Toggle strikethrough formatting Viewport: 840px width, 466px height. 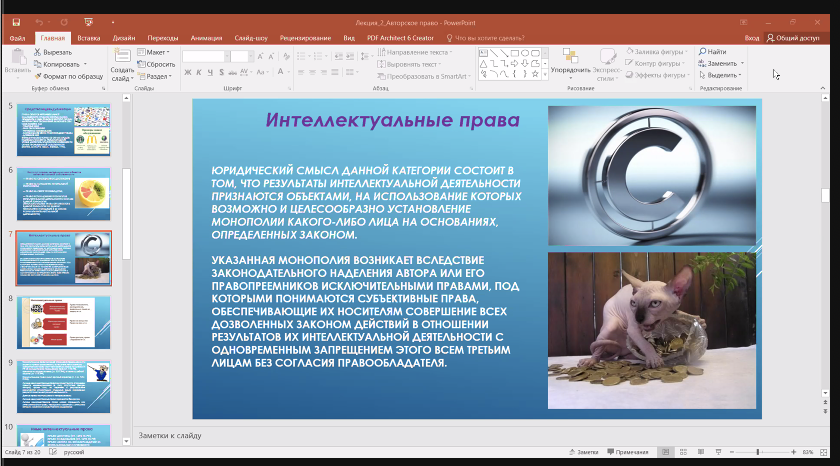(x=232, y=72)
